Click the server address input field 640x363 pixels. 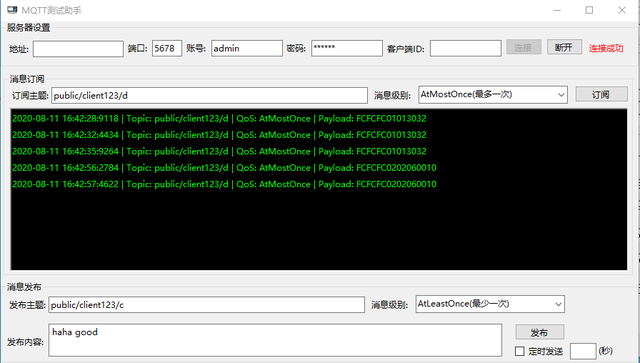click(78, 49)
